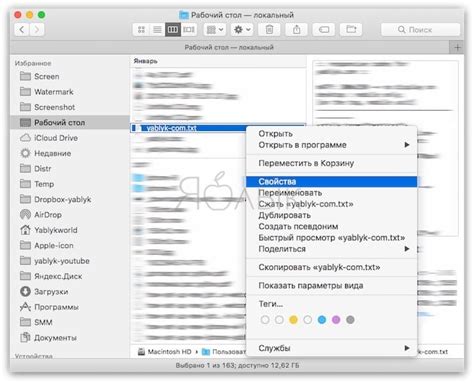Apply the yellow tag color
This screenshot has width=474, height=383.
293,320
